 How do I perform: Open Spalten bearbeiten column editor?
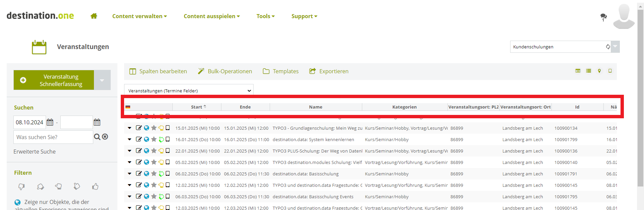158,71
